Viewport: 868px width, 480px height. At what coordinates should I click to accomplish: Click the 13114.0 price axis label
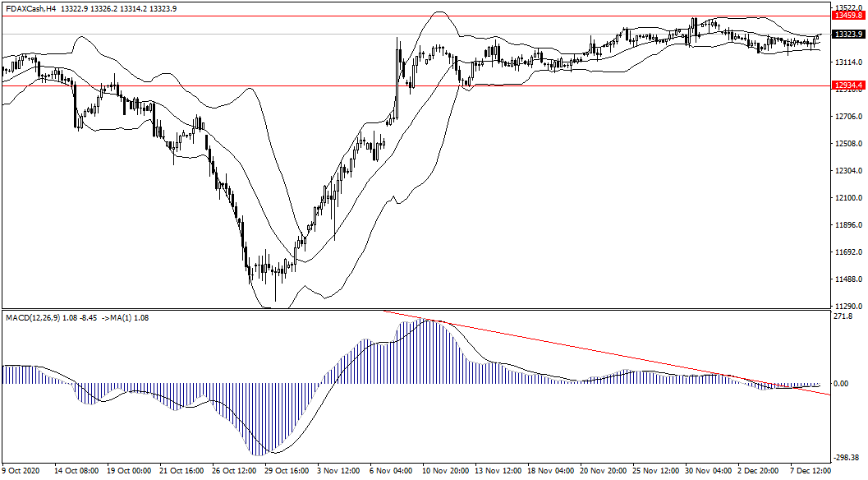click(x=846, y=63)
